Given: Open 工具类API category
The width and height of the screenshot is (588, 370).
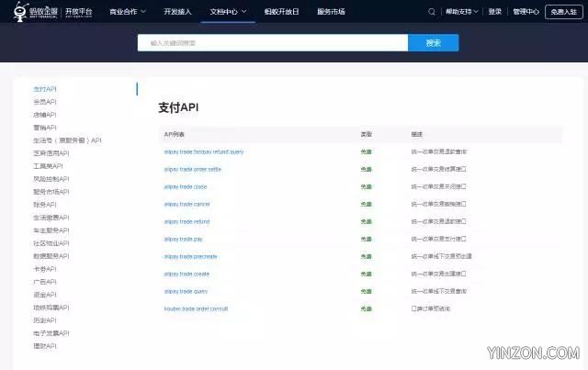Looking at the screenshot, I should click(x=48, y=166).
